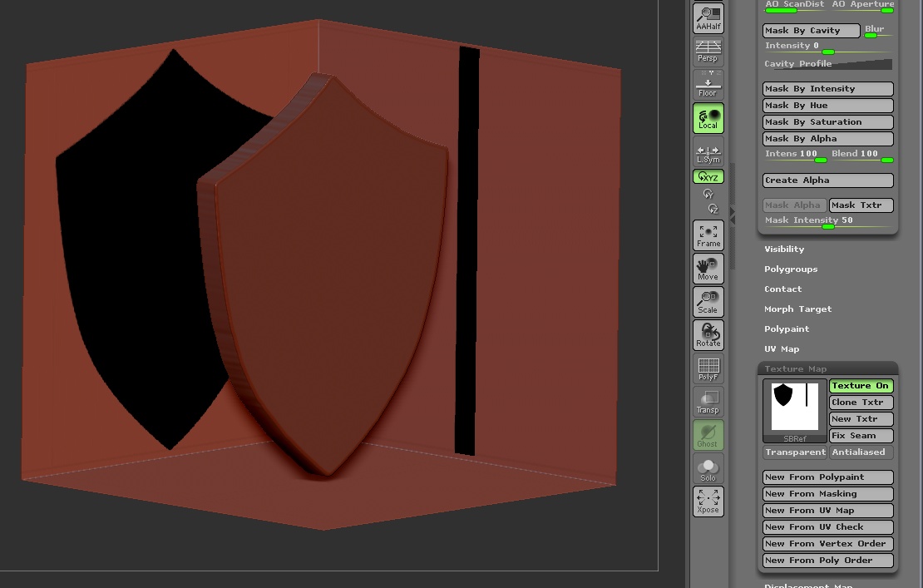Screen dimensions: 923x588
Task: Adjust the Intens 100 slider
Action: click(x=795, y=155)
